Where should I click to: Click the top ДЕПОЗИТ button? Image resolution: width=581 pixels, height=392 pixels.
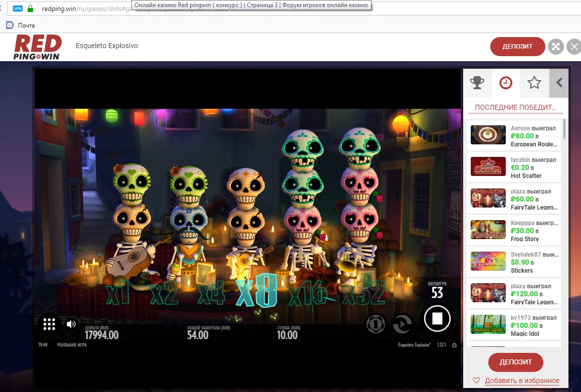(x=517, y=47)
